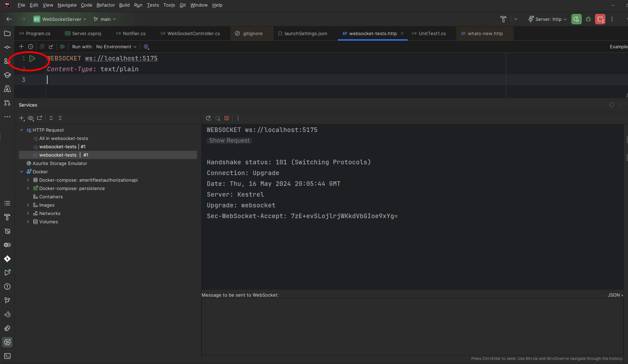Viewport: 628px width, 364px height.
Task: Expand the Volumes node
Action: pos(28,222)
